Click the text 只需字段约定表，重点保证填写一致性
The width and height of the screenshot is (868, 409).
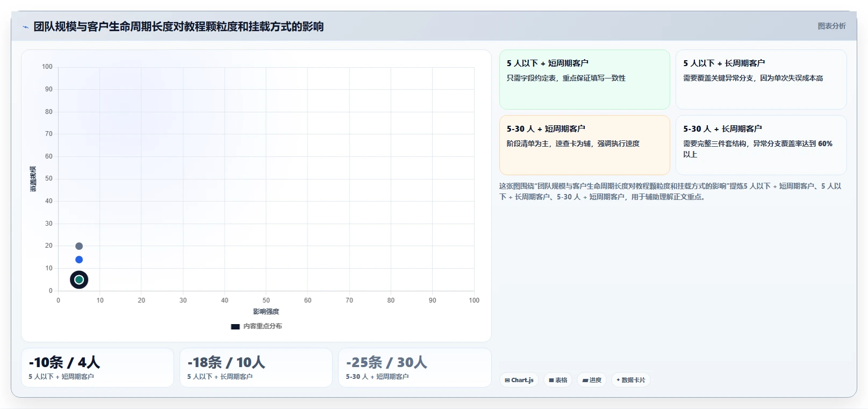tap(566, 78)
